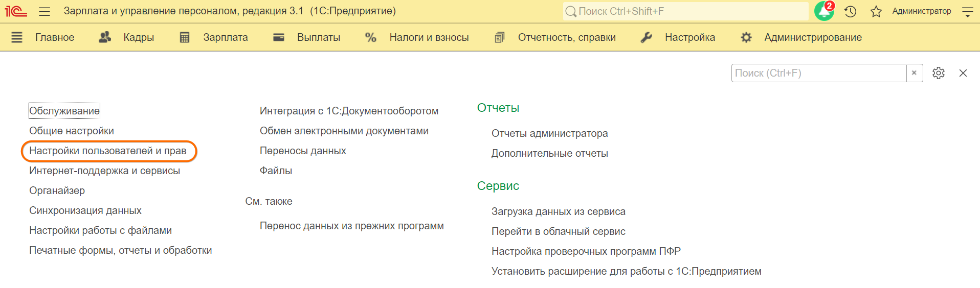Click the magnifier icon in global search
The height and width of the screenshot is (288, 980).
[571, 11]
